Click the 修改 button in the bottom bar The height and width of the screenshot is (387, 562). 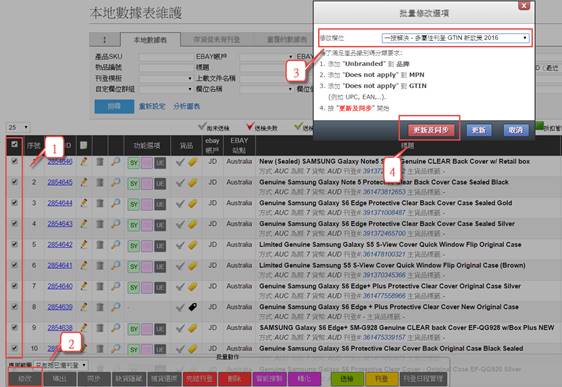25,378
